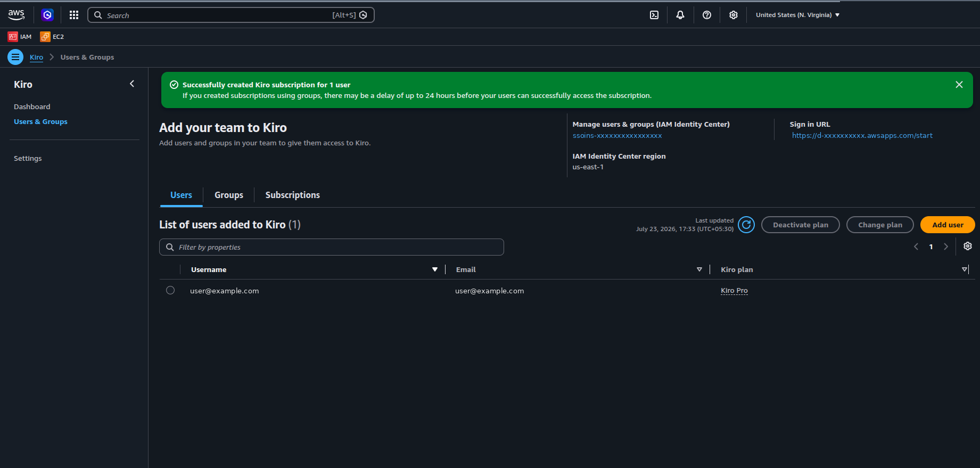980x468 pixels.
Task: Focus the AWS console search box
Action: click(x=231, y=15)
